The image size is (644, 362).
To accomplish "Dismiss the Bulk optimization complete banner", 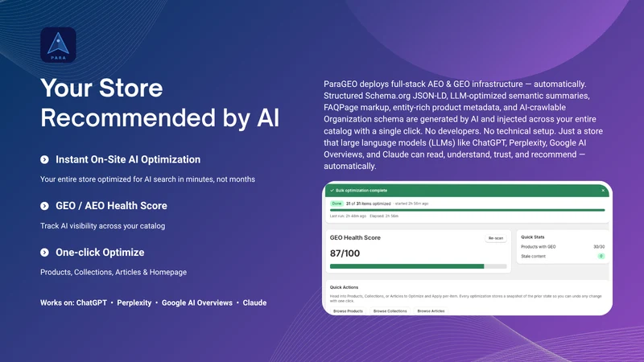I will pos(603,191).
